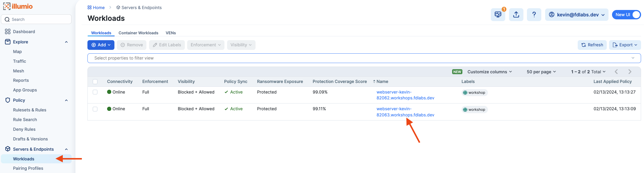Click the Enforcement column header
644x173 pixels.
(x=155, y=82)
